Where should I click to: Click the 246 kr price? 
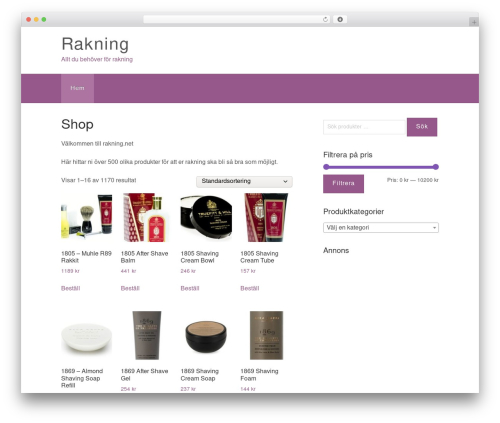(x=188, y=271)
